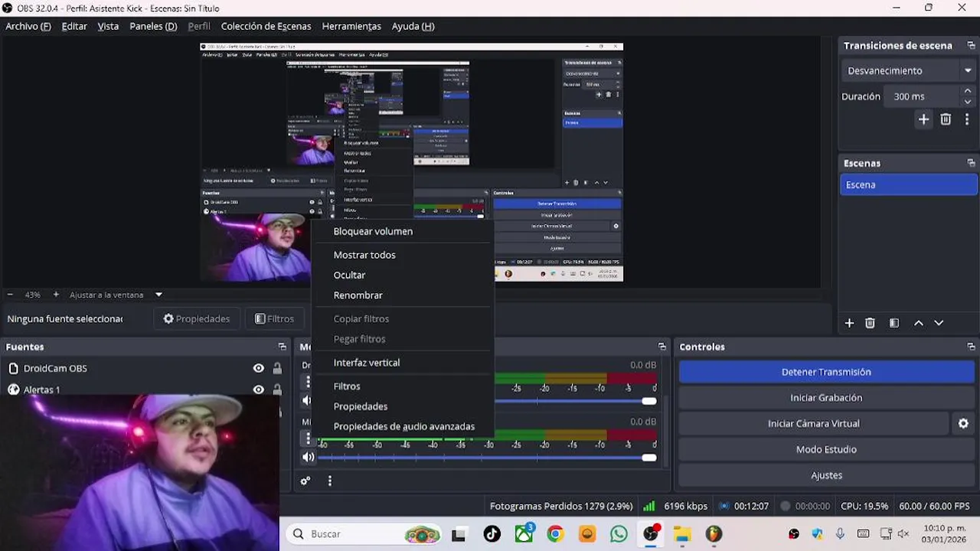Open File Explorer from the taskbar

pos(682,534)
